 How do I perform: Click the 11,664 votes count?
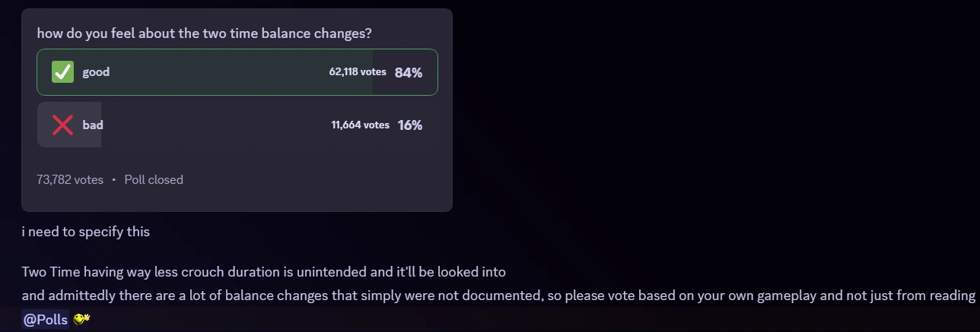(x=360, y=125)
